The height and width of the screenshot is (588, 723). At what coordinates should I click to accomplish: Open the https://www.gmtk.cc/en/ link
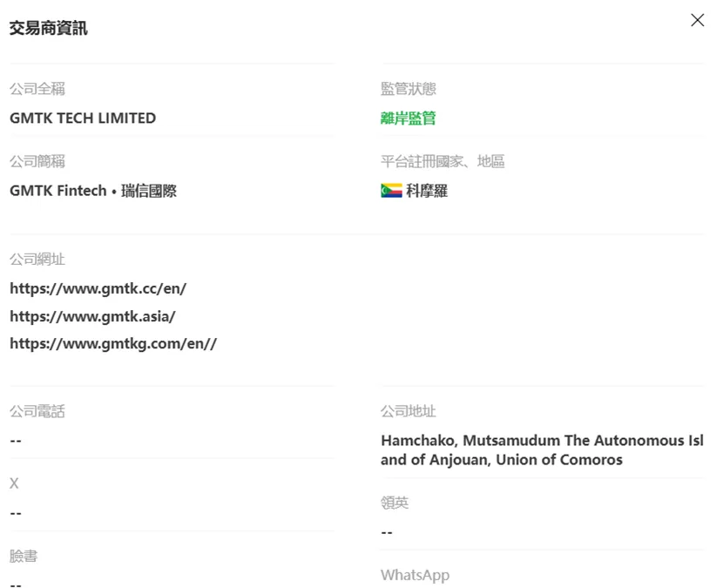[98, 288]
